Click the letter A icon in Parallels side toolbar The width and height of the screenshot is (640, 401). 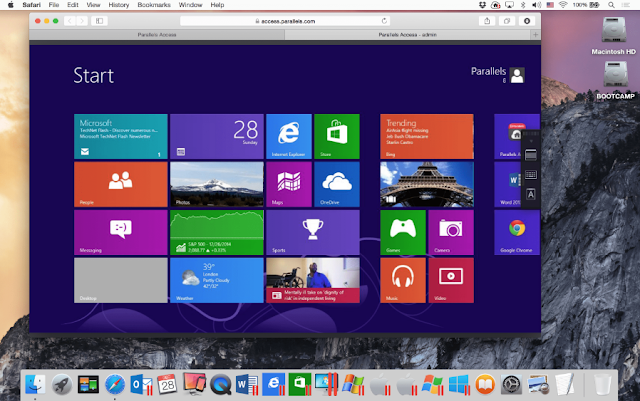(531, 194)
